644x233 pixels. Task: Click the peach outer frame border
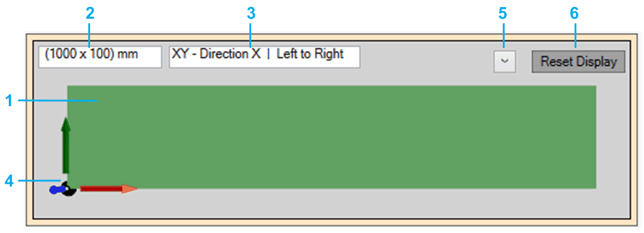pyautogui.click(x=331, y=37)
